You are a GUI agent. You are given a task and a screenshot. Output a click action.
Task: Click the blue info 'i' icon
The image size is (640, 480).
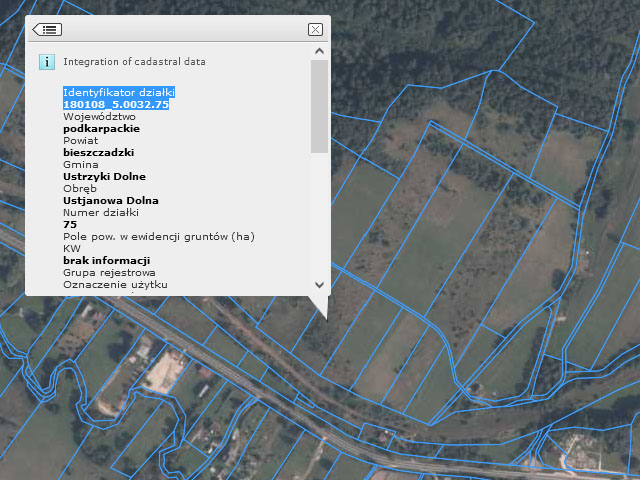pyautogui.click(x=47, y=62)
